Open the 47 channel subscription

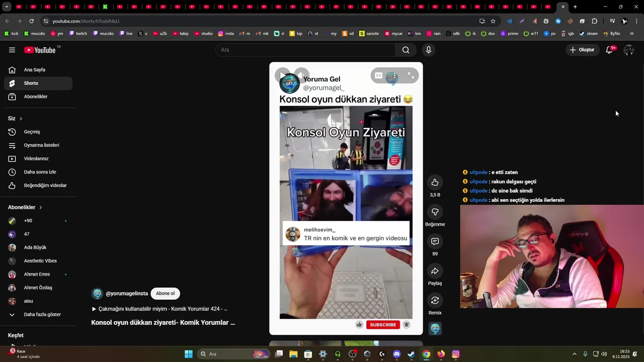[x=38, y=234]
